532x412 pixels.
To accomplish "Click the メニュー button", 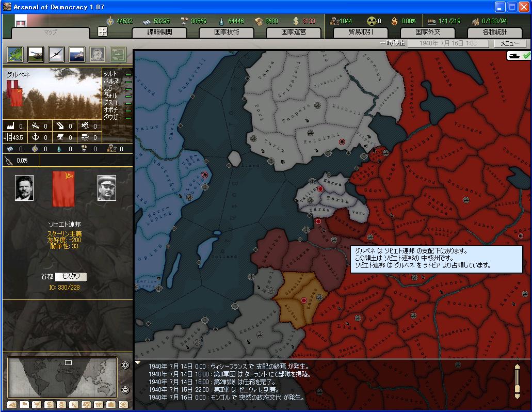I will tap(509, 44).
